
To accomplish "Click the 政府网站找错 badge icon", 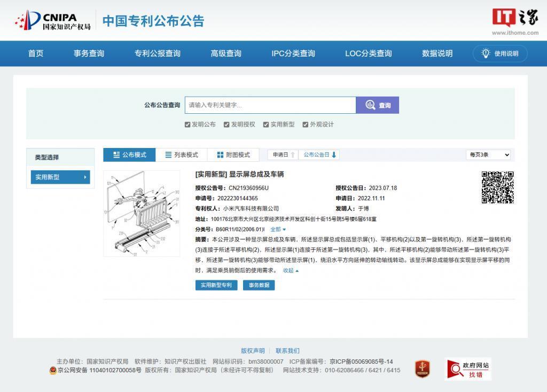I will pos(467,368).
